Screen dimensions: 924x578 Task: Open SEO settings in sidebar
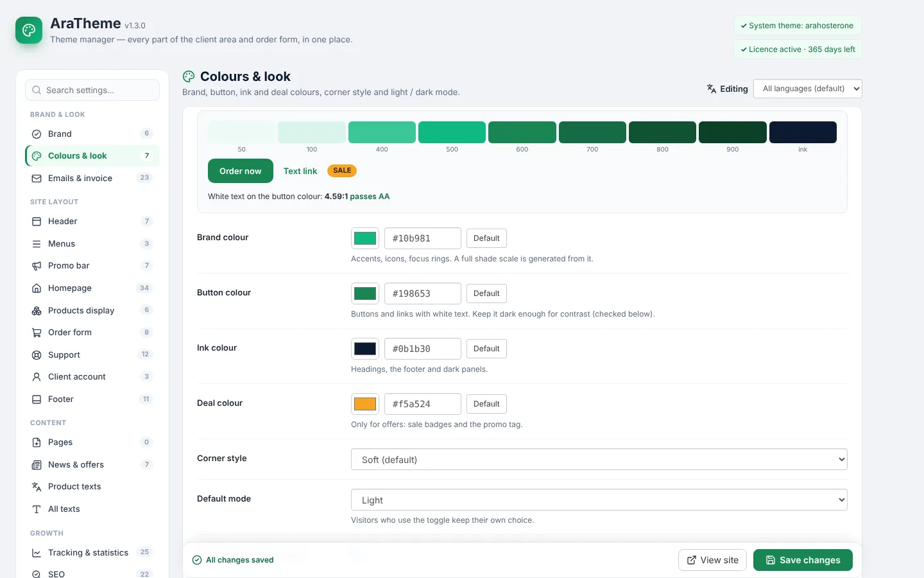pyautogui.click(x=92, y=572)
